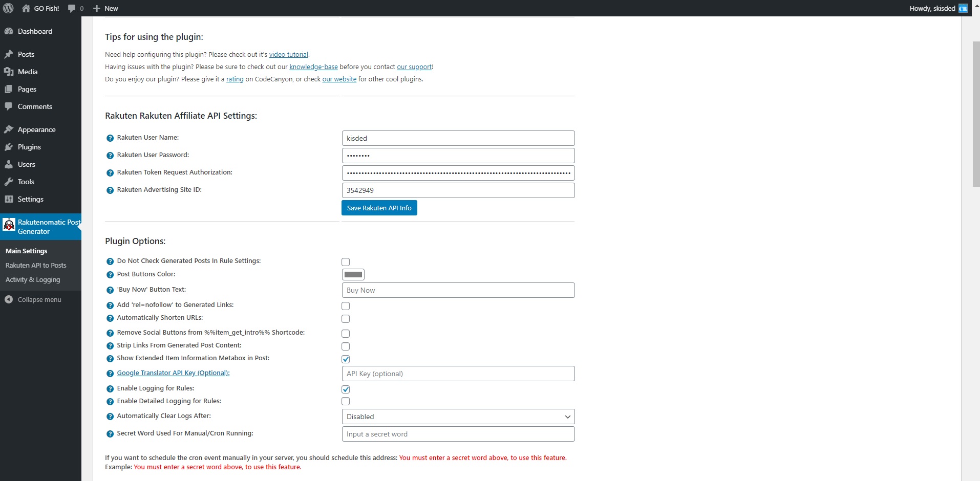Disable Enable Logging for Rules checkbox
The image size is (980, 481).
(x=346, y=389)
